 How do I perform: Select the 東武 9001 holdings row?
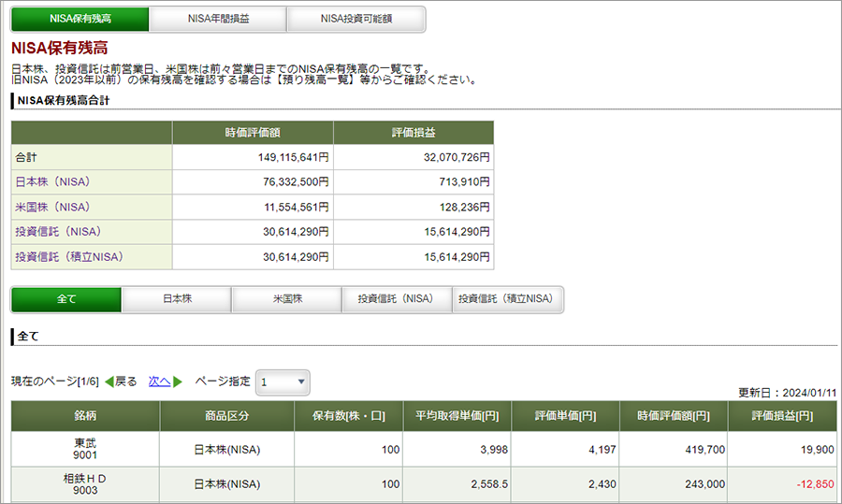(424, 449)
